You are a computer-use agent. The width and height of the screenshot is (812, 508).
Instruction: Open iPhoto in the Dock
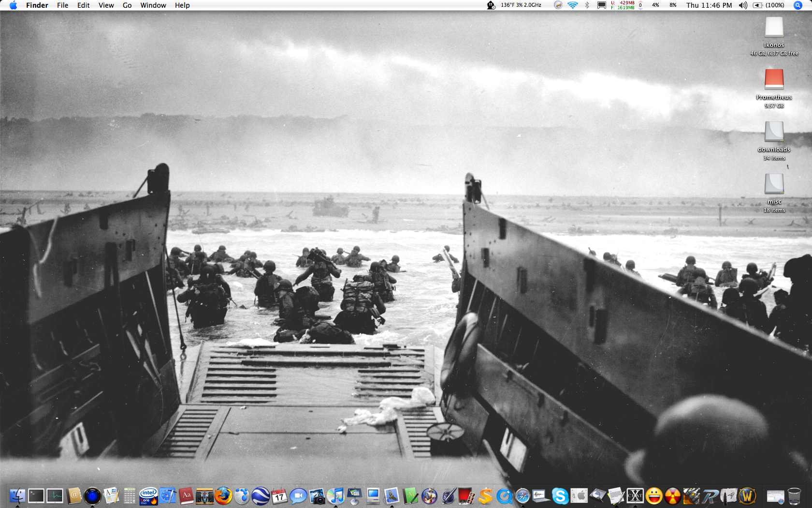pos(317,496)
